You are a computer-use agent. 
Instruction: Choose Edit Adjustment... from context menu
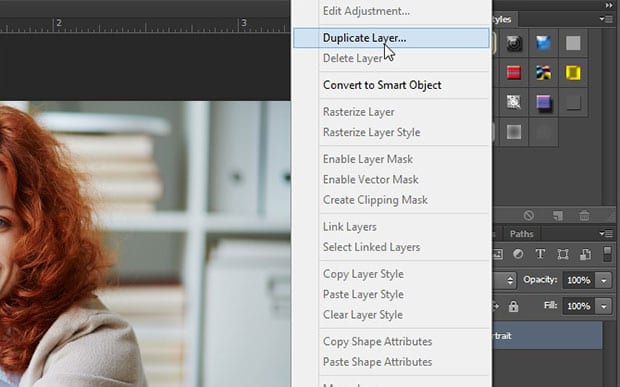tap(391, 11)
